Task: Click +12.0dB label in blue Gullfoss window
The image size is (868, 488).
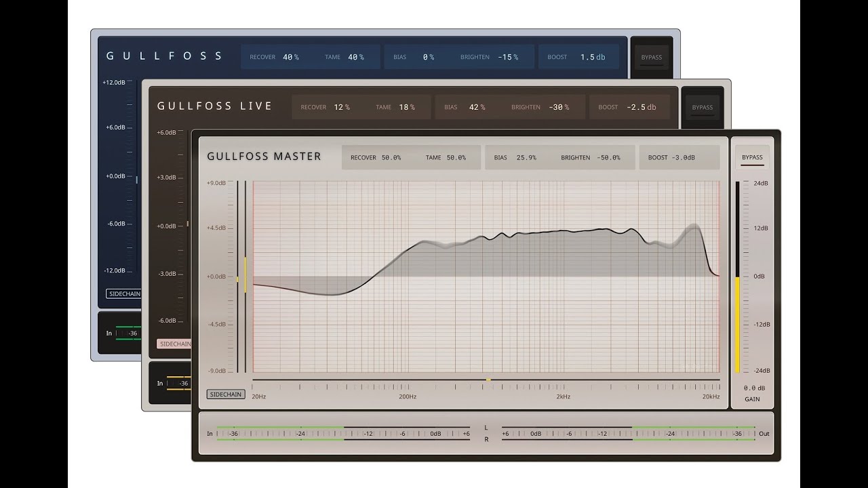Action: click(x=114, y=83)
